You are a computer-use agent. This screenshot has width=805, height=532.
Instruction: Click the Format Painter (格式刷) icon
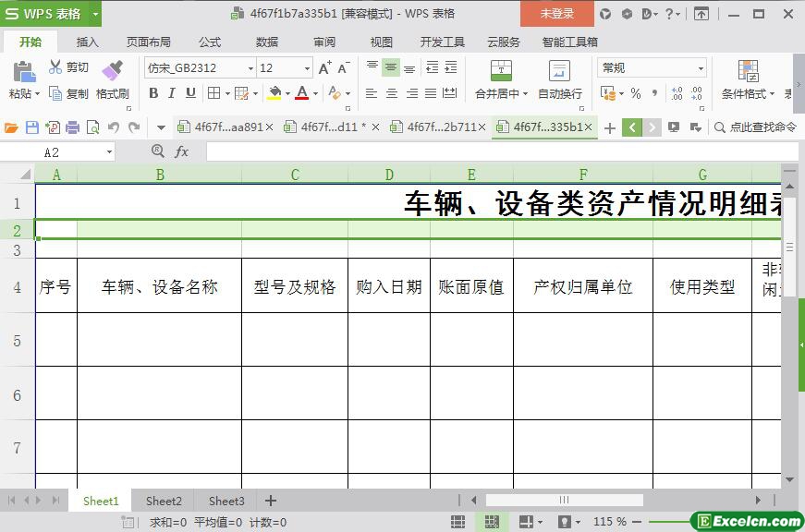112,70
